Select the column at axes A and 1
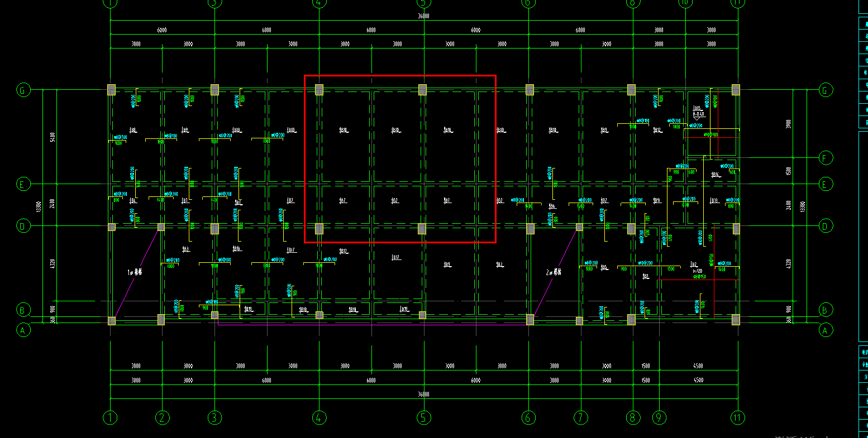The height and width of the screenshot is (438, 868). (x=111, y=321)
